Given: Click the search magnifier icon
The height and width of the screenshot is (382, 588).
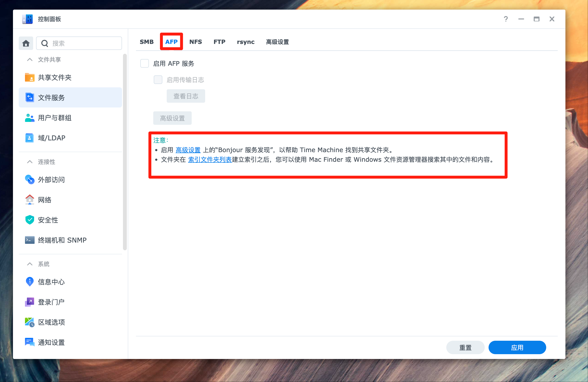Looking at the screenshot, I should pos(45,43).
